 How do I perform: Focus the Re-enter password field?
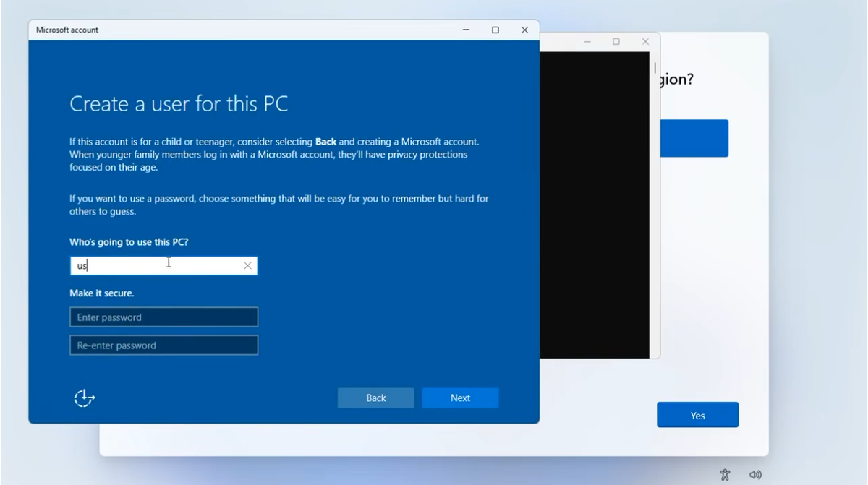[x=163, y=345]
